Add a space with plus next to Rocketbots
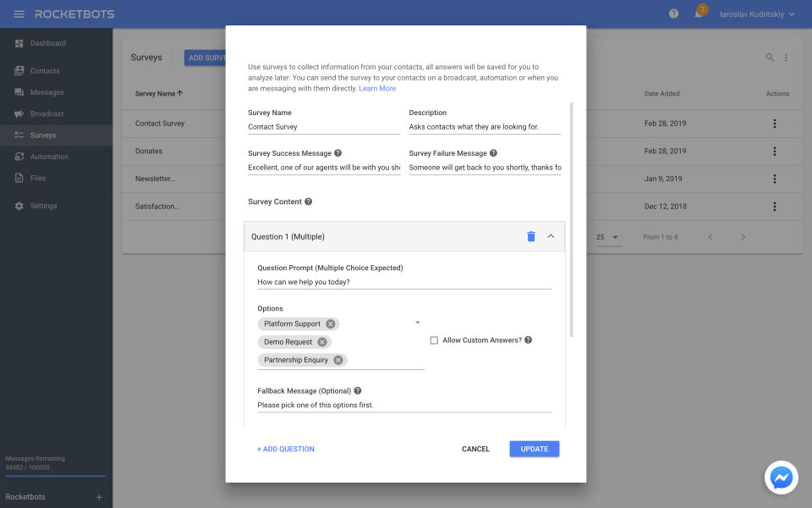 (x=99, y=497)
